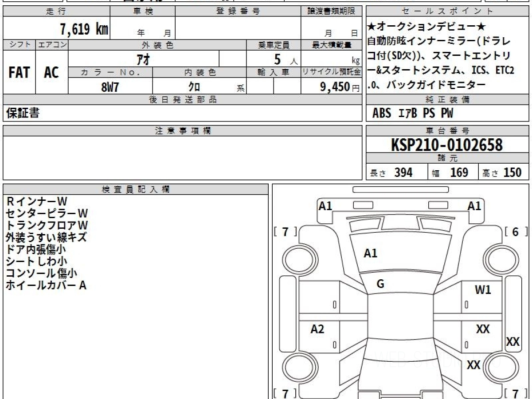Click the mileage value 7,619 km

point(84,29)
